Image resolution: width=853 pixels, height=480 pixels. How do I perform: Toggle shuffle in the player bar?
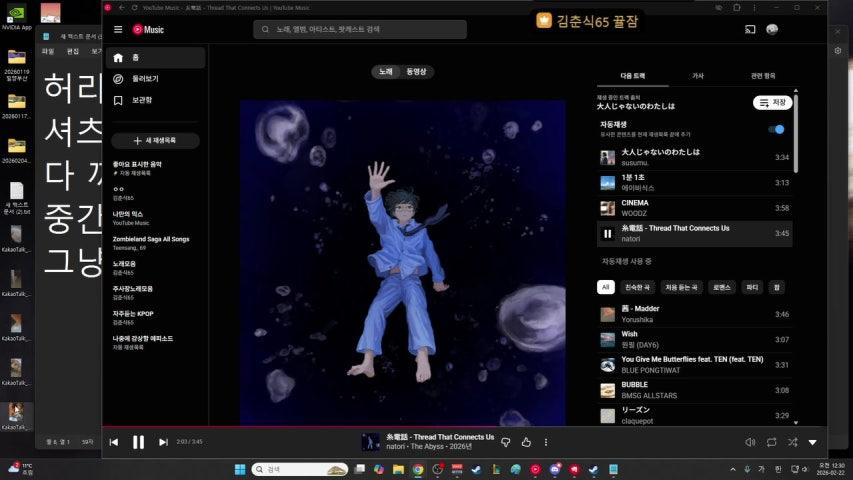point(792,442)
